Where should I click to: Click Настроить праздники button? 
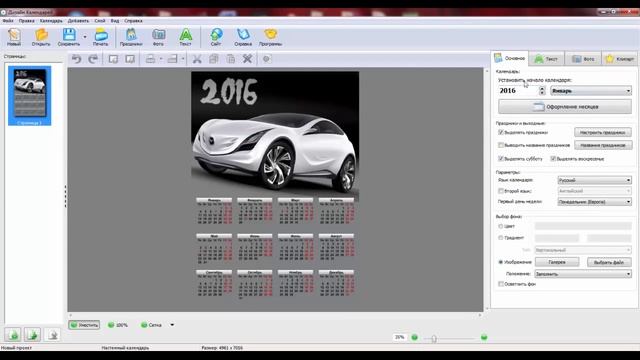click(603, 132)
